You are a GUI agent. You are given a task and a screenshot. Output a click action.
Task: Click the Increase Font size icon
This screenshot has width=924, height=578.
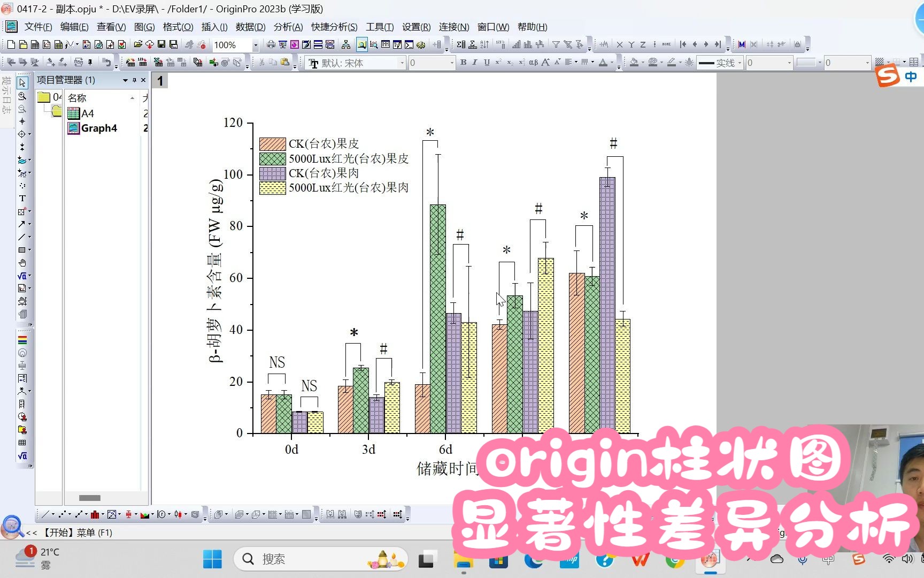pos(545,63)
